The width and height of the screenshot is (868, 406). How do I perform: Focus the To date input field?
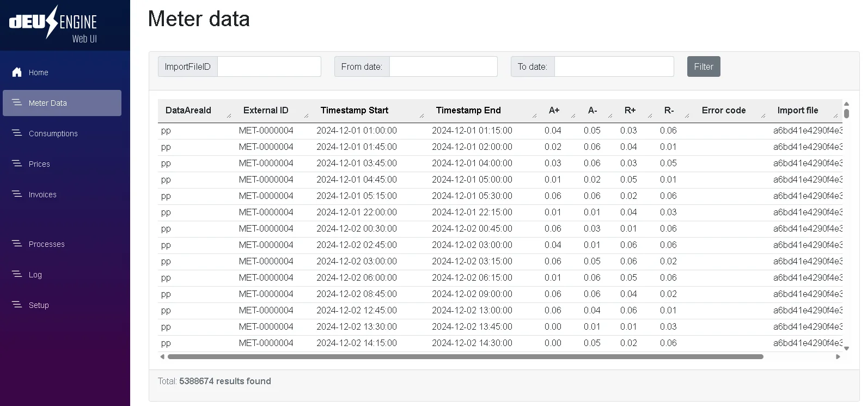[614, 66]
